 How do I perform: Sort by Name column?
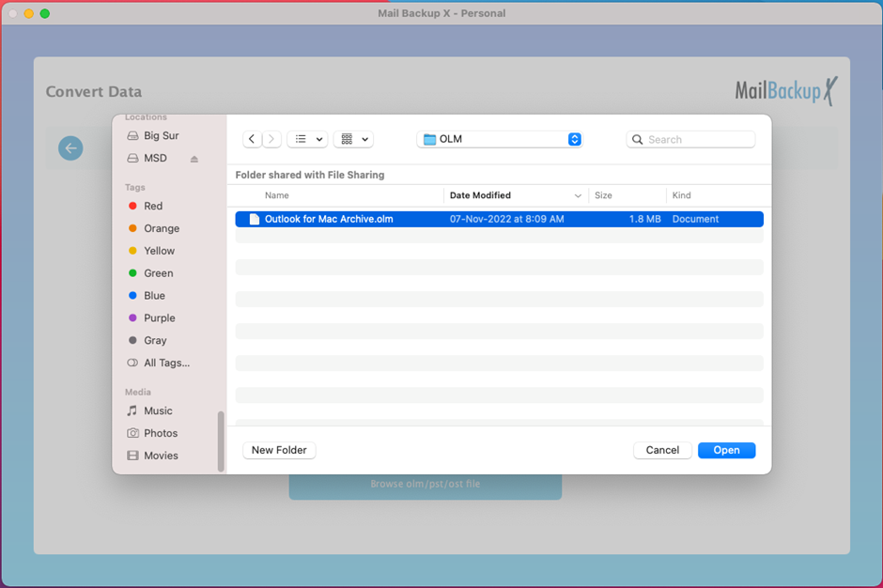coord(277,195)
